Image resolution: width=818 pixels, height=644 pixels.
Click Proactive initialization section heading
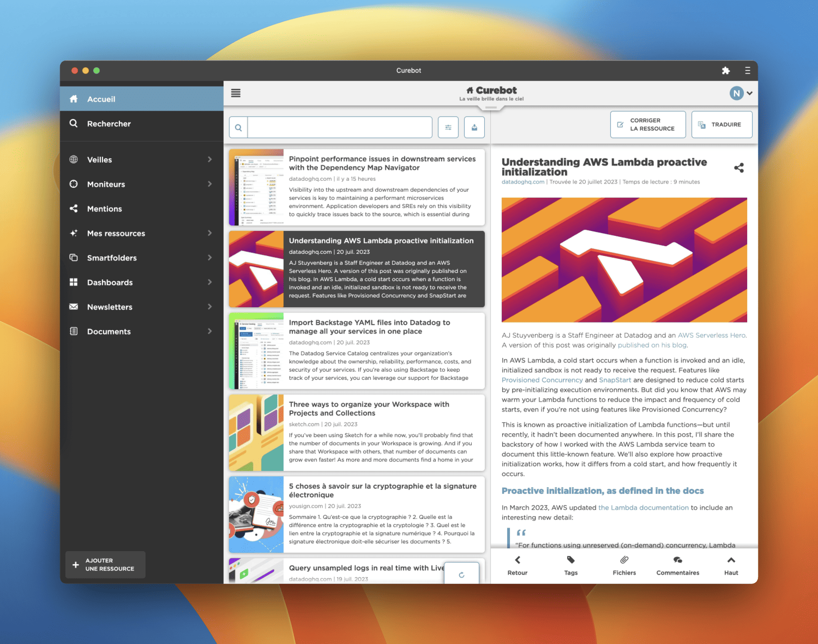point(603,491)
